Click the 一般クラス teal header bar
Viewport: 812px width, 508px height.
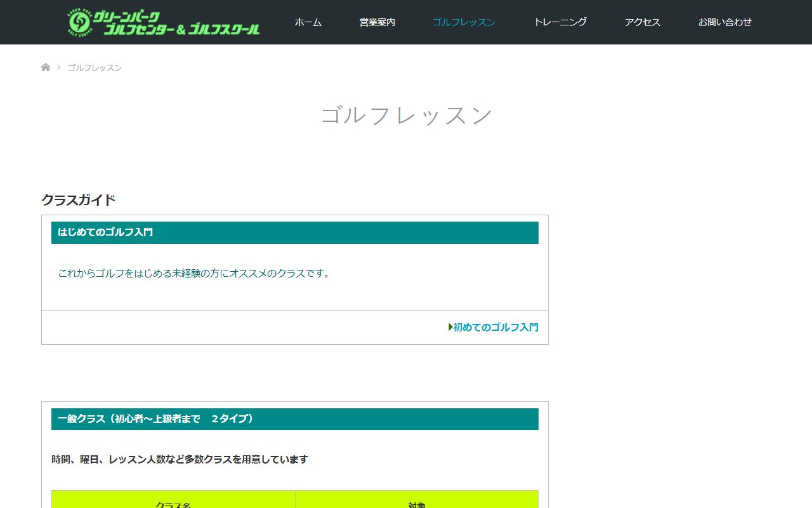295,419
